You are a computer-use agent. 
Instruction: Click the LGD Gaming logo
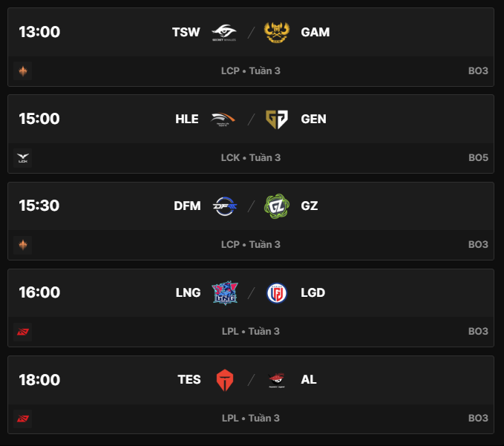tap(277, 292)
